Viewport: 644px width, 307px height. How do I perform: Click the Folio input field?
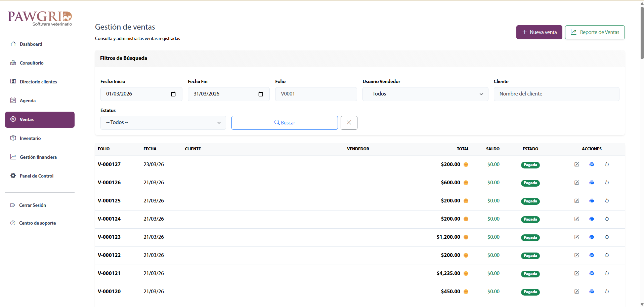(x=316, y=94)
